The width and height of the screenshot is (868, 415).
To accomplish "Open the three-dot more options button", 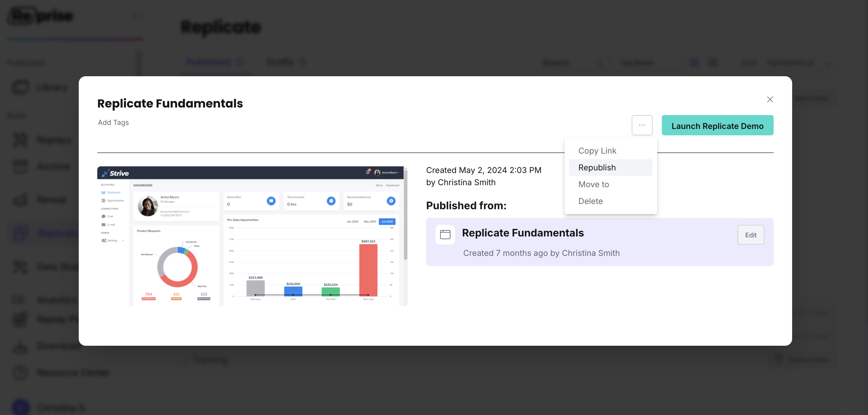I will point(642,125).
